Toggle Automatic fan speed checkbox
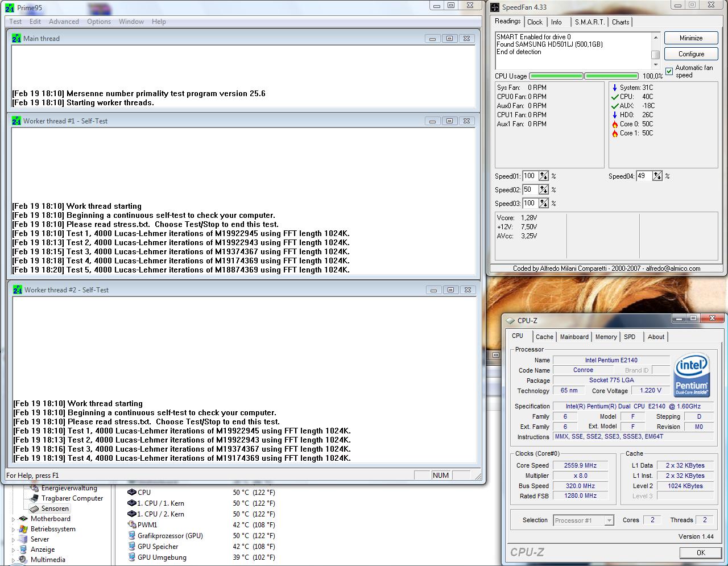The image size is (728, 566). click(x=669, y=71)
